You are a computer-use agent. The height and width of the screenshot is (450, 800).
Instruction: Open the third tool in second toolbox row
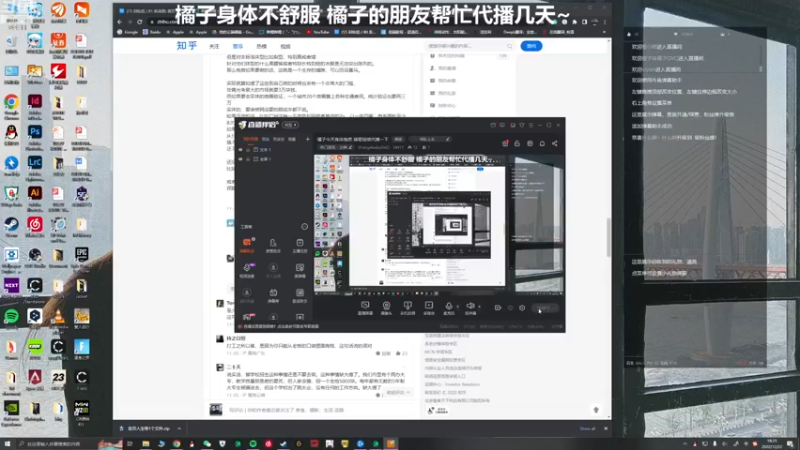[x=299, y=269]
